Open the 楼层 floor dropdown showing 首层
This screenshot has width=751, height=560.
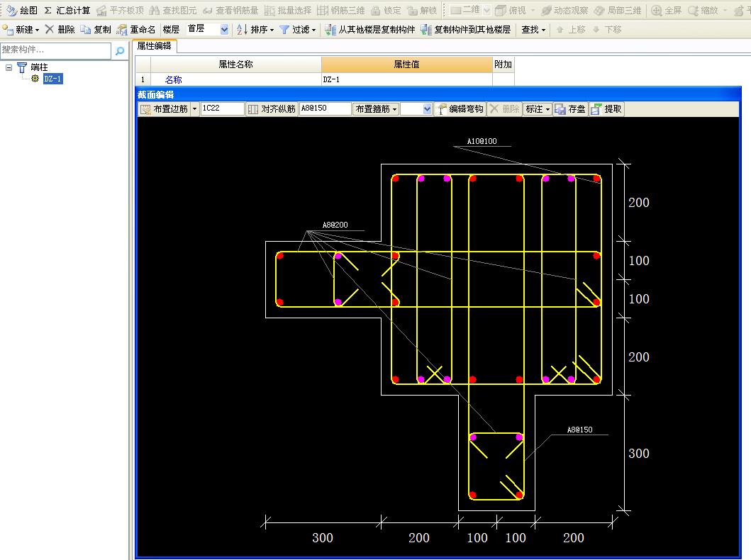coord(224,30)
